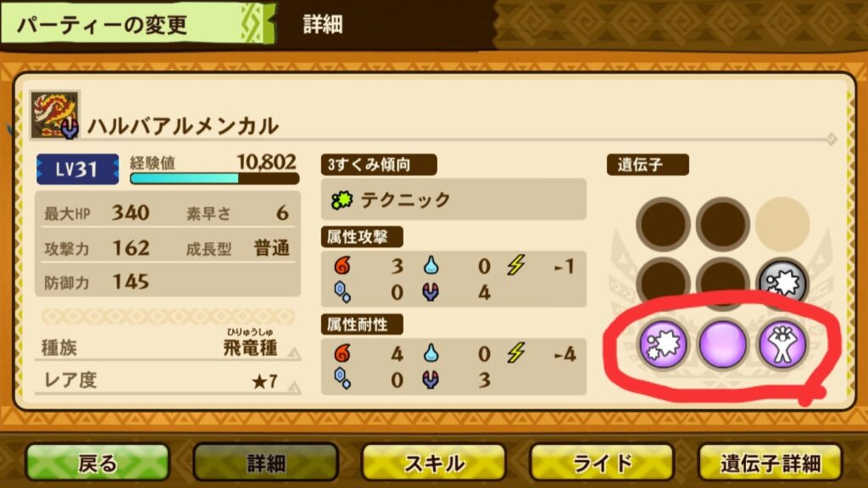Select the purple figure gene orb
This screenshot has height=488, width=868.
point(782,344)
